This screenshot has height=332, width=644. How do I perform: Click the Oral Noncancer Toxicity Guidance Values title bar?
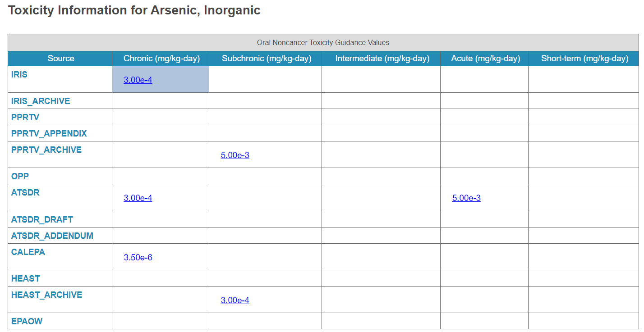coord(323,43)
